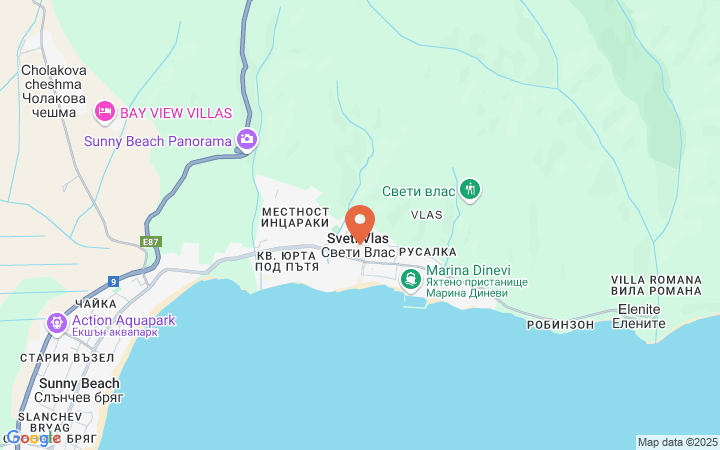Open the Sunny Beach Panorama camera icon
The height and width of the screenshot is (450, 720).
247,140
